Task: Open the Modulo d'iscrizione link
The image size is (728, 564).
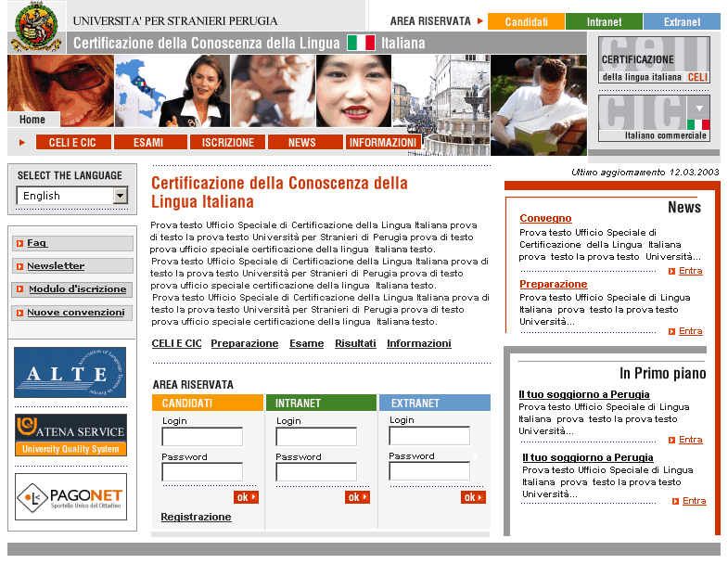Action: [78, 289]
